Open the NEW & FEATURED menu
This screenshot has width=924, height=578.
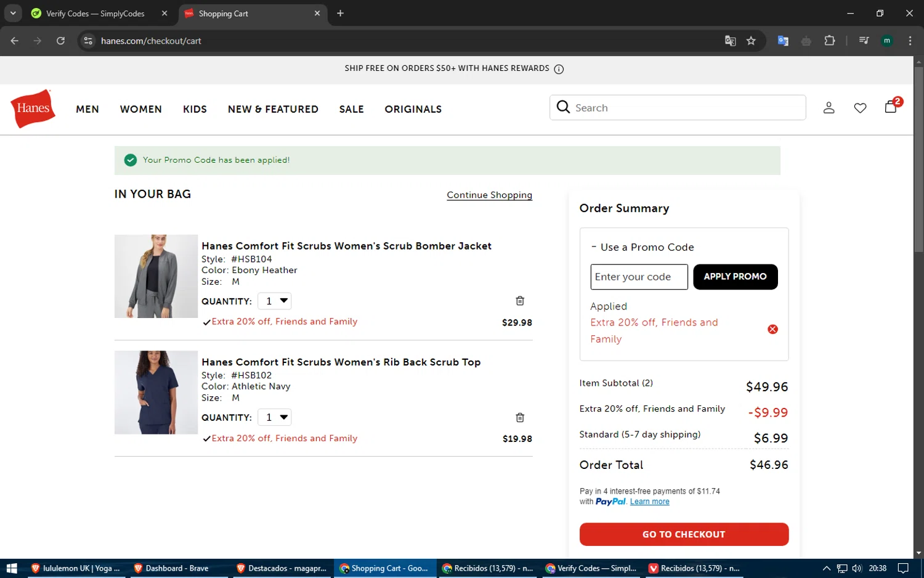(273, 109)
